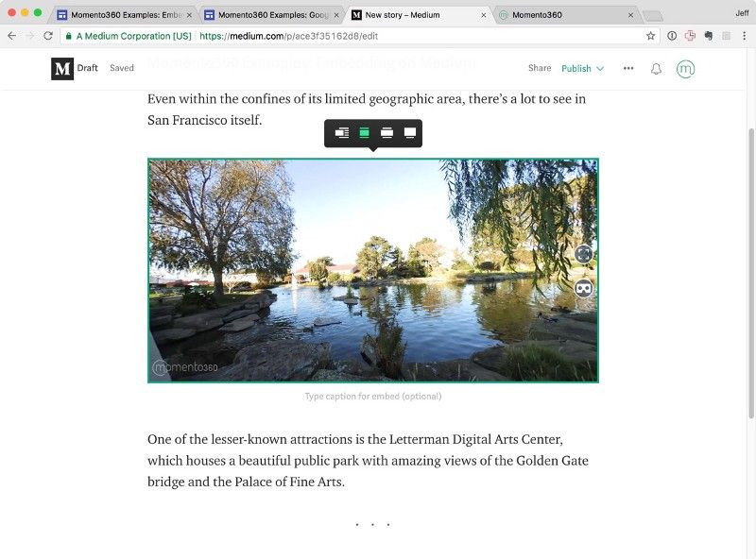Click the Evernote extension icon
This screenshot has width=756, height=559.
pyautogui.click(x=708, y=36)
